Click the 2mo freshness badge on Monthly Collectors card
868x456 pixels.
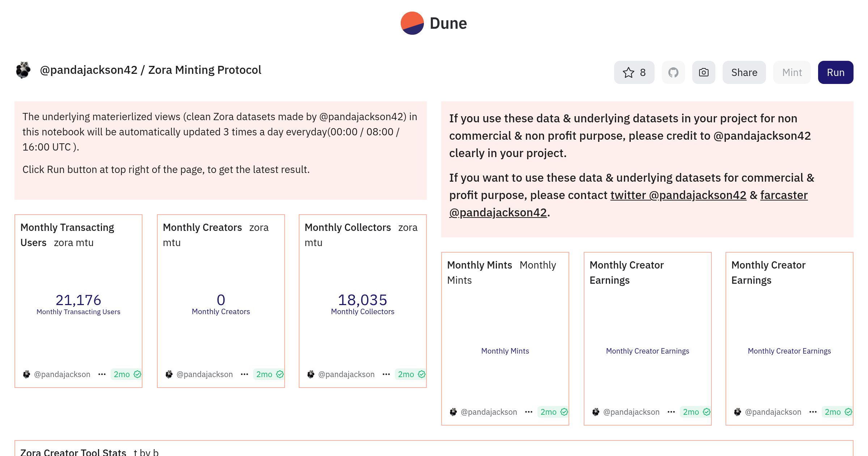(x=411, y=374)
